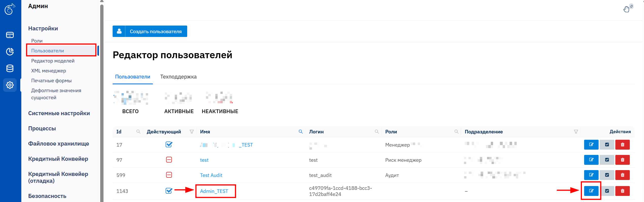The width and height of the screenshot is (644, 202).
Task: Click the hand notification icon at top right
Action: [x=626, y=9]
